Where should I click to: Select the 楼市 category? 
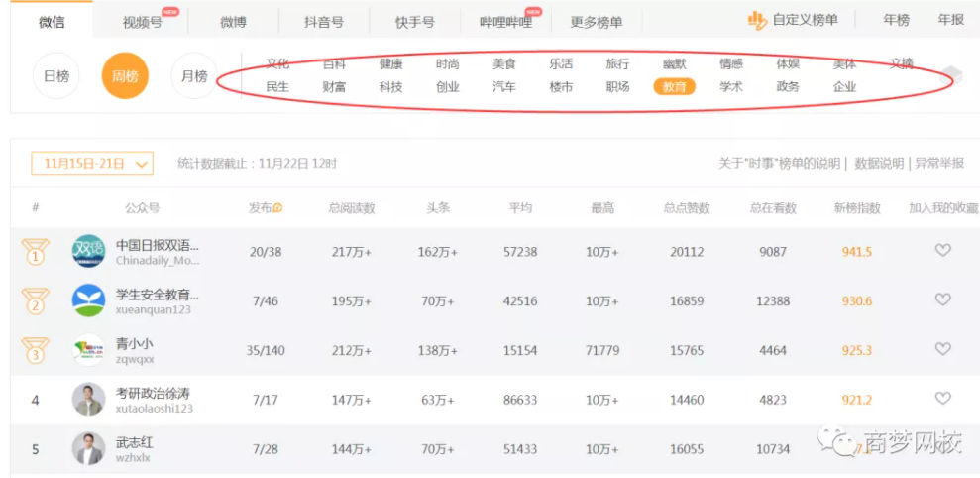pos(561,87)
